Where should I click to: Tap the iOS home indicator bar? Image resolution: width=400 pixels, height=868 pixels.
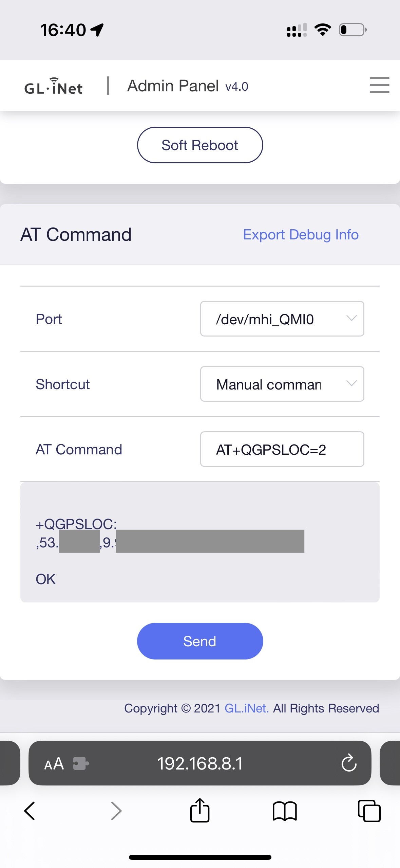(200, 857)
